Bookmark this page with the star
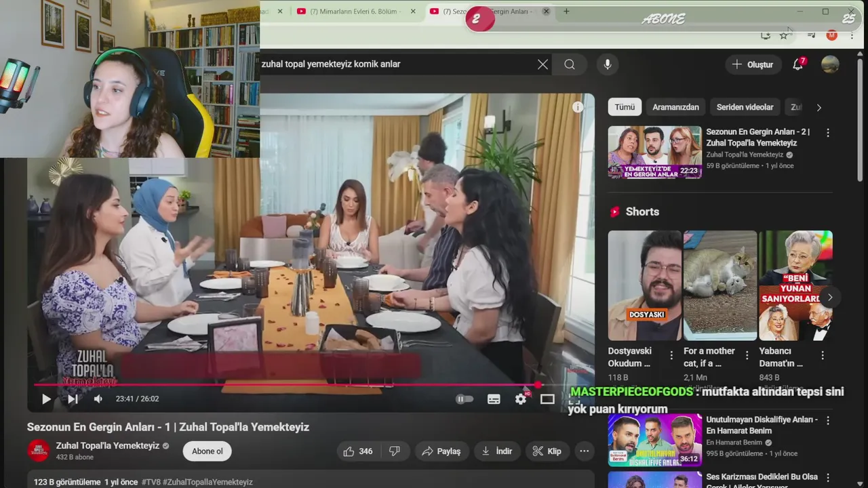 coord(784,35)
